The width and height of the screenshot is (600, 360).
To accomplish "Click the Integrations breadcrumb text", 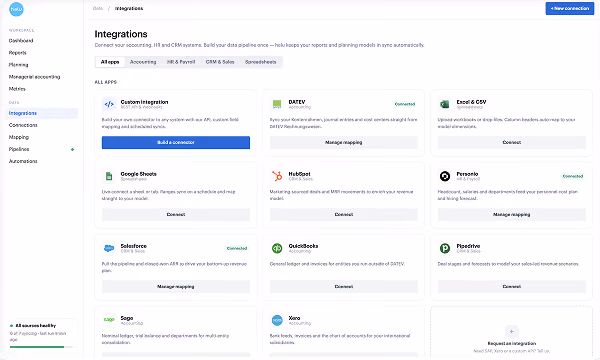I will point(129,8).
